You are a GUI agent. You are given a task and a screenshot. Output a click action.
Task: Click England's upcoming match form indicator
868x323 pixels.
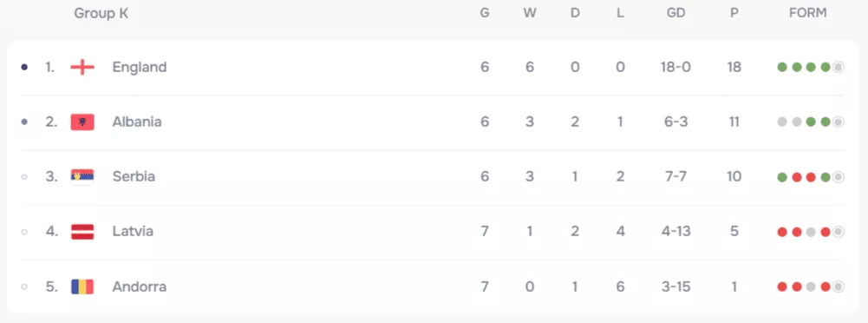point(839,68)
